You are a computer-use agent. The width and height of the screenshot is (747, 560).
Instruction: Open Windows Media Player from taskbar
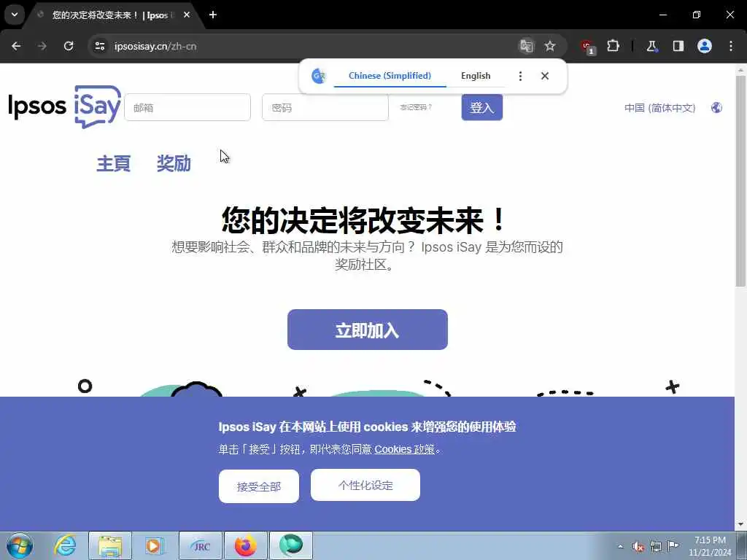point(153,545)
